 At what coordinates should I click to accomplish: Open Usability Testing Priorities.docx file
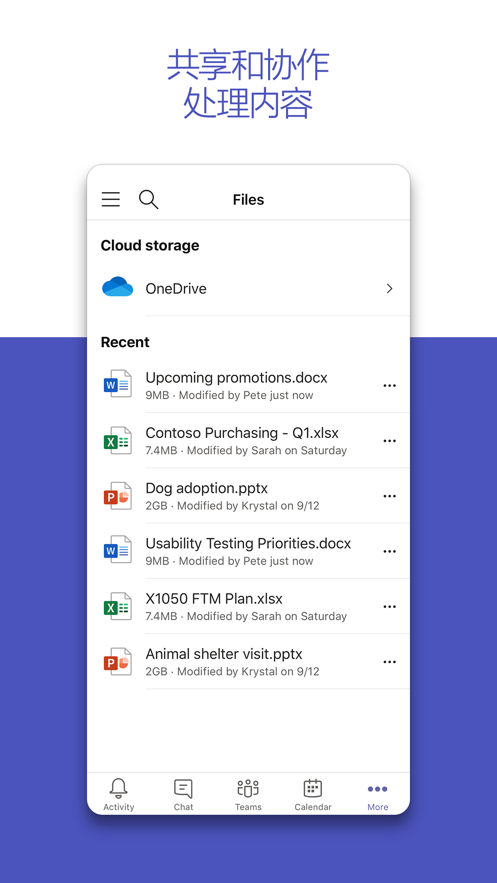pos(248,551)
